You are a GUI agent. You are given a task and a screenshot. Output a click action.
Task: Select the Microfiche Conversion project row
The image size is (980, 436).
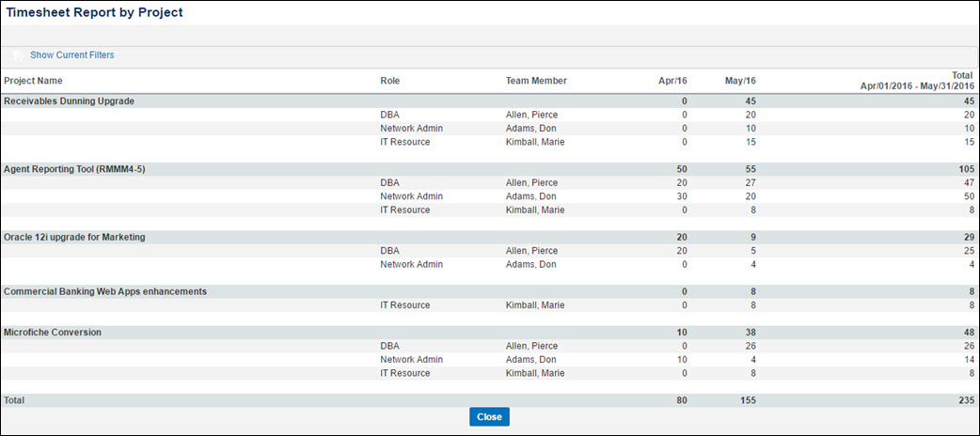point(489,333)
